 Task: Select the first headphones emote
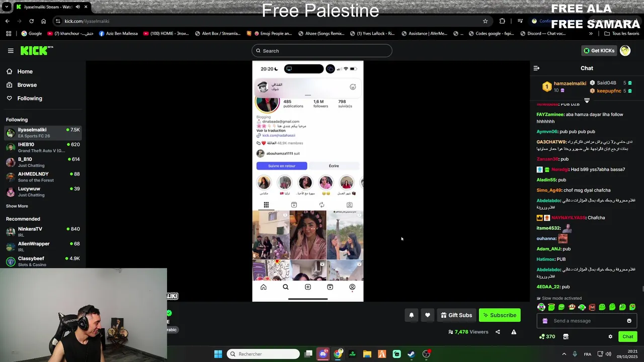(x=541, y=307)
